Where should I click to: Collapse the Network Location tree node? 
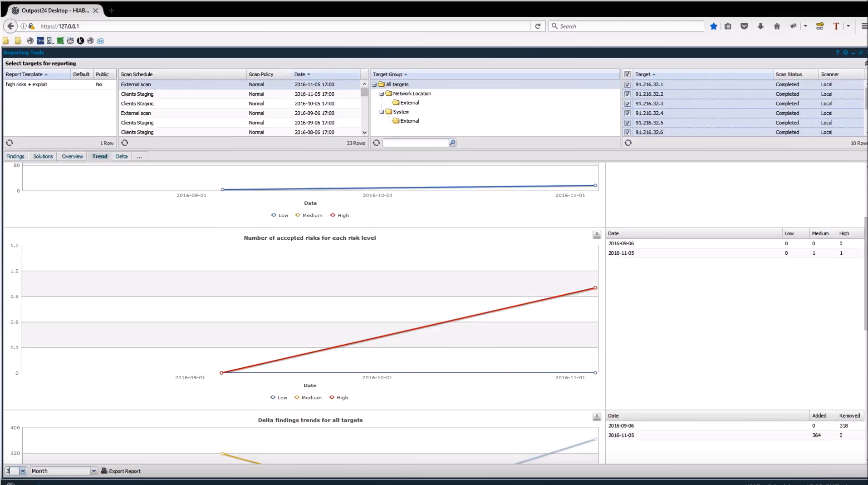(x=382, y=94)
